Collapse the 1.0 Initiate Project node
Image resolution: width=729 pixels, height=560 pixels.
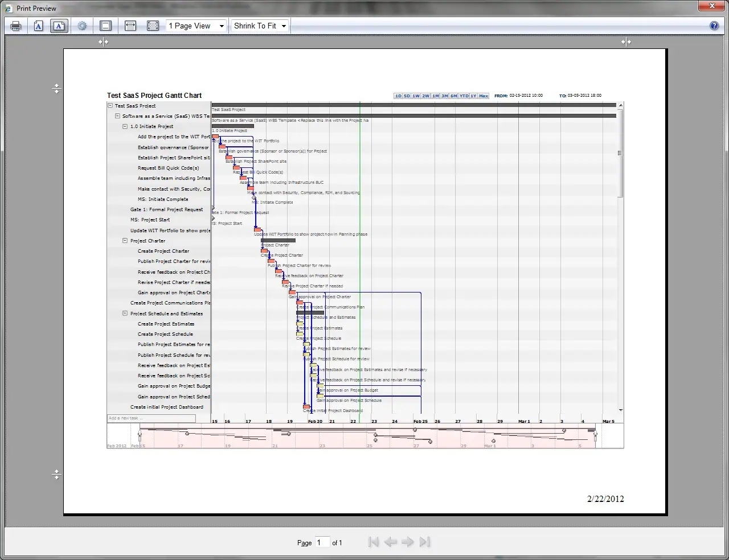click(x=125, y=126)
